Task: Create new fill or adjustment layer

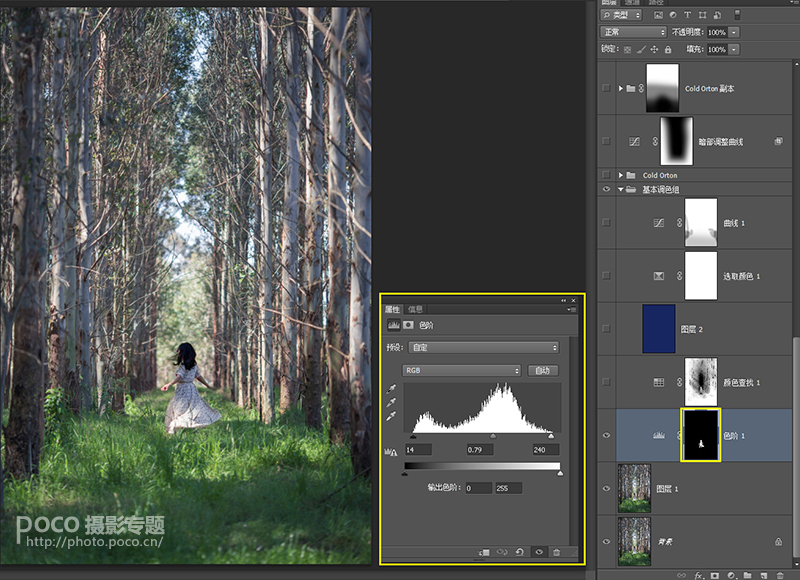Action: click(x=731, y=575)
